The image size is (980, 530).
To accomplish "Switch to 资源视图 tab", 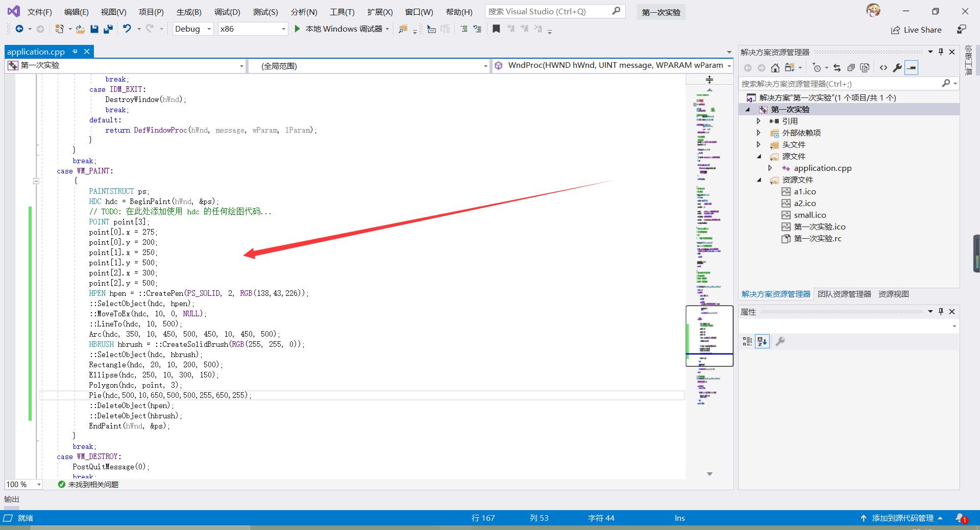I will tap(893, 294).
